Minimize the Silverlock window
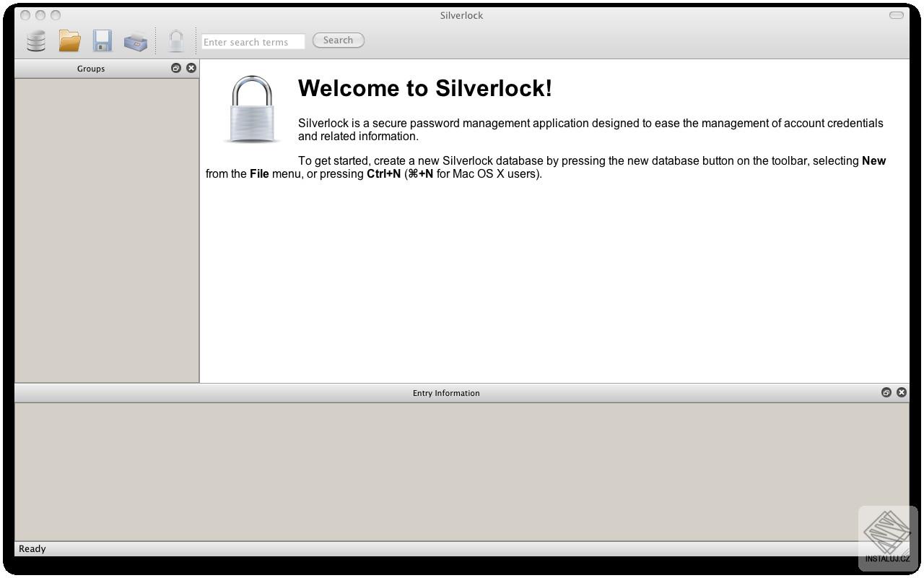924x578 pixels. tap(40, 15)
